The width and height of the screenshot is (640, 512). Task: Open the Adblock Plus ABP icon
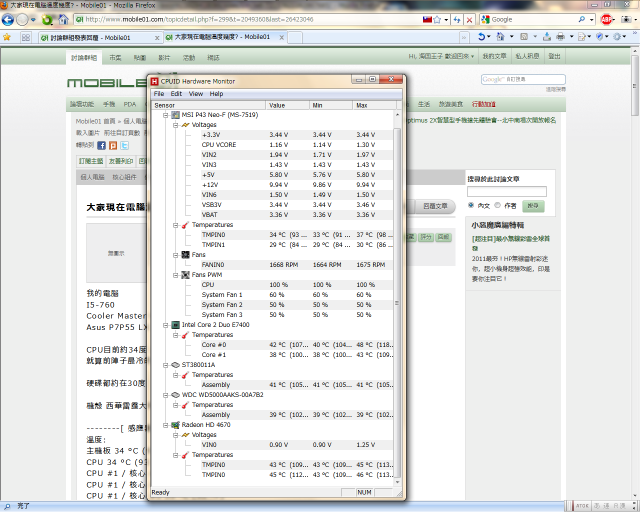pyautogui.click(x=606, y=19)
